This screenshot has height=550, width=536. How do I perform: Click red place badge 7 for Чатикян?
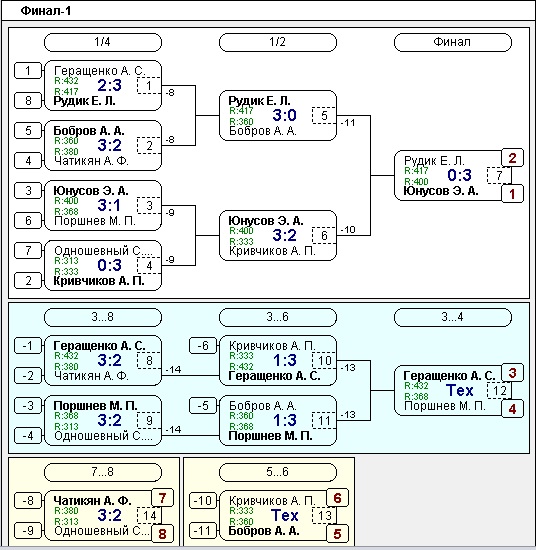162,498
